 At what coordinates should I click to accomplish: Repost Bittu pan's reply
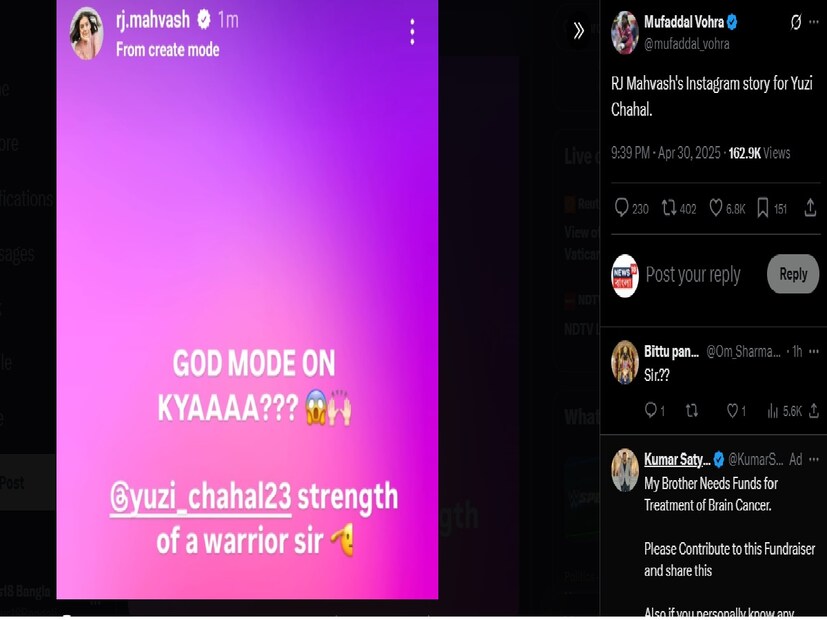click(x=691, y=411)
